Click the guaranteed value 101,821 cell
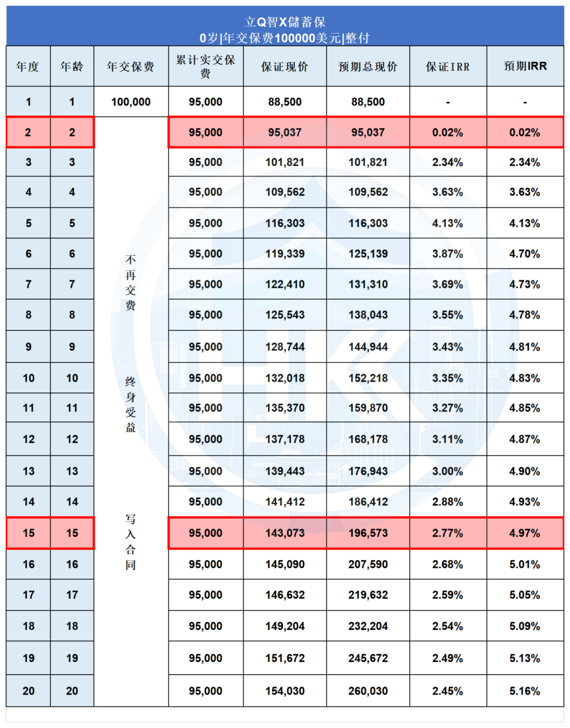This screenshot has height=728, width=570. 284,162
